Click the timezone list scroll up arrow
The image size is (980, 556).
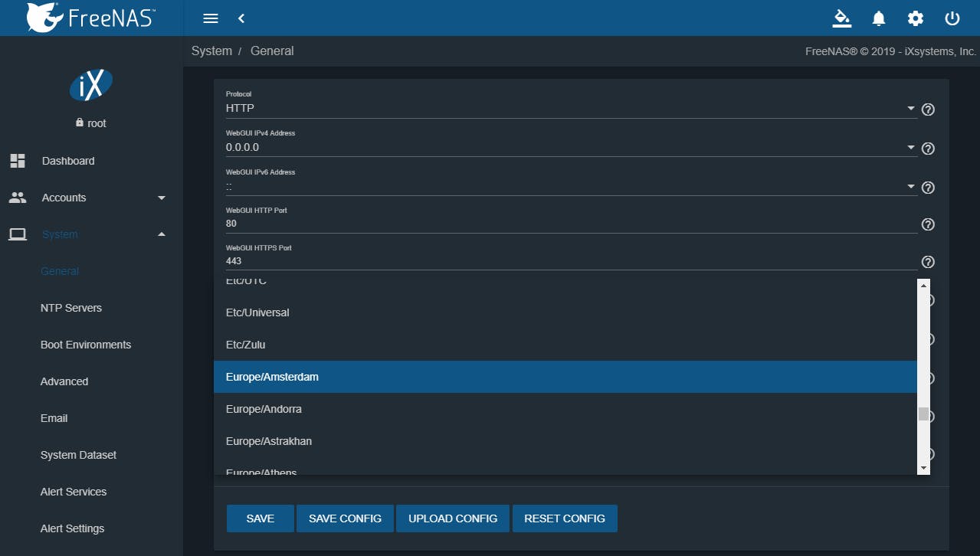click(x=923, y=285)
